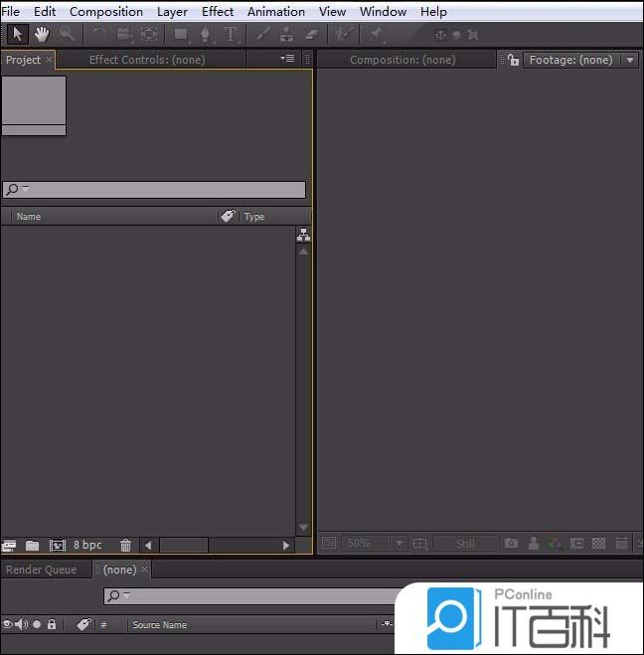Select the Brush tool
Image resolution: width=644 pixels, height=655 pixels.
pos(263,34)
